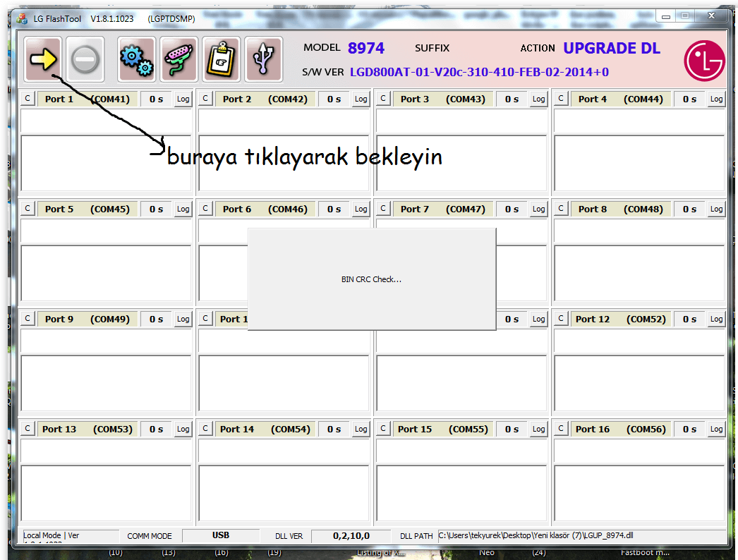Click the yellow arrow Start button
The height and width of the screenshot is (560, 738).
43,59
